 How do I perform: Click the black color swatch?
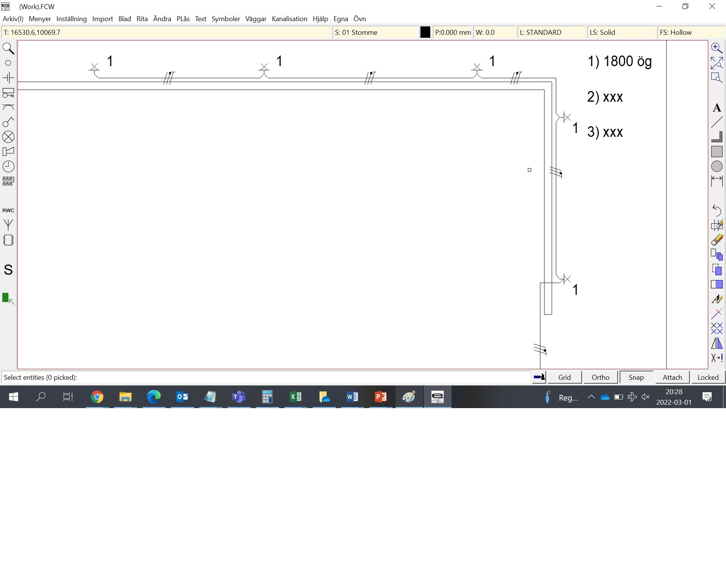coord(425,32)
